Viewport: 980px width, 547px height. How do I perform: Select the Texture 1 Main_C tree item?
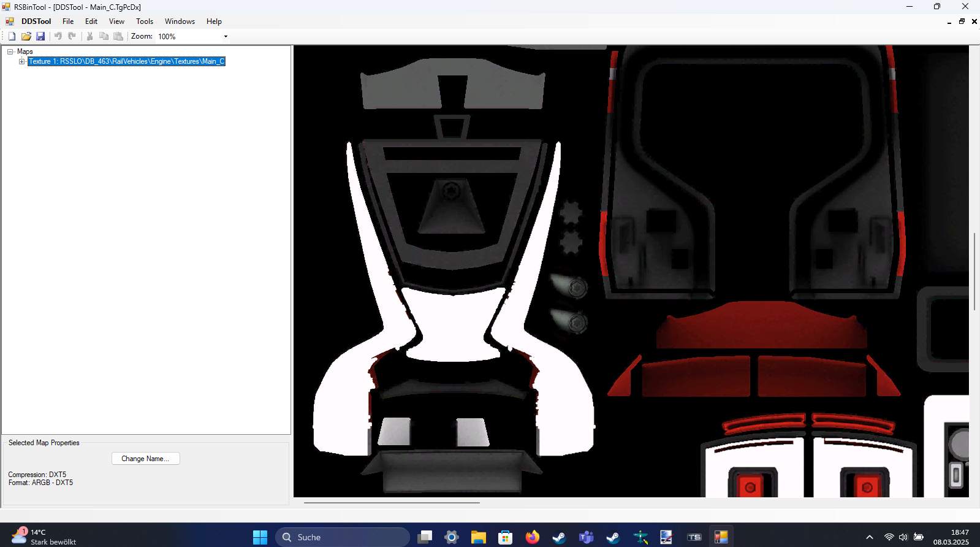pyautogui.click(x=126, y=61)
